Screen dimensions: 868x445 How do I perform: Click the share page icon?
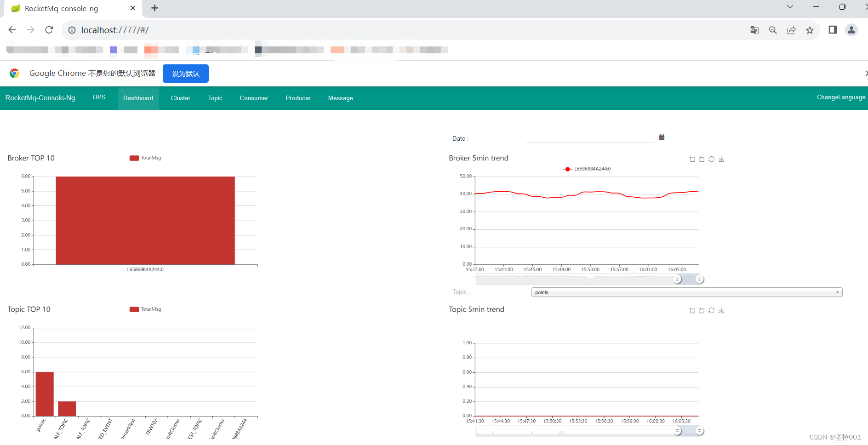click(x=791, y=30)
